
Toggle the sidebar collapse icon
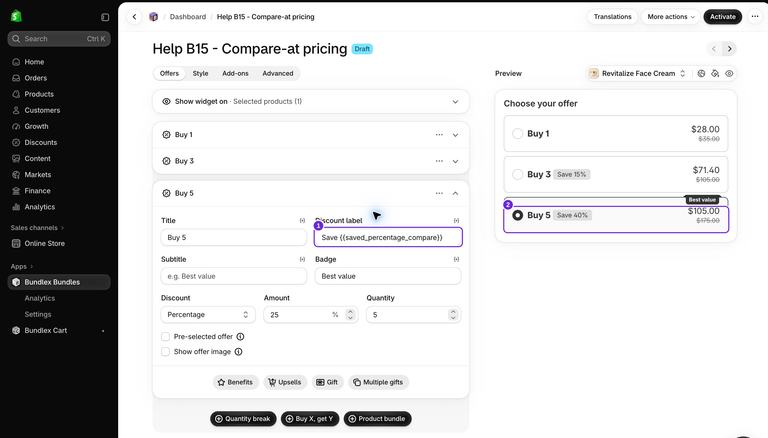point(105,17)
